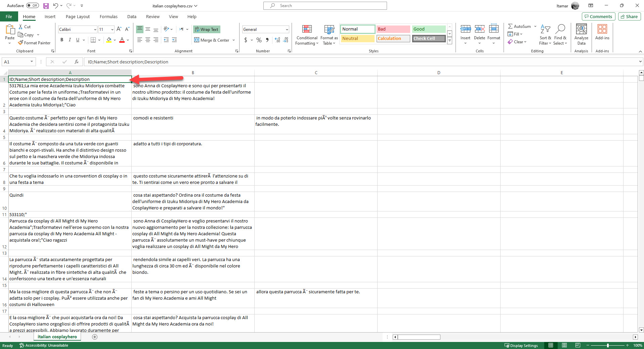This screenshot has height=349, width=644.
Task: Open font name Calibri dropdown
Action: (95, 30)
